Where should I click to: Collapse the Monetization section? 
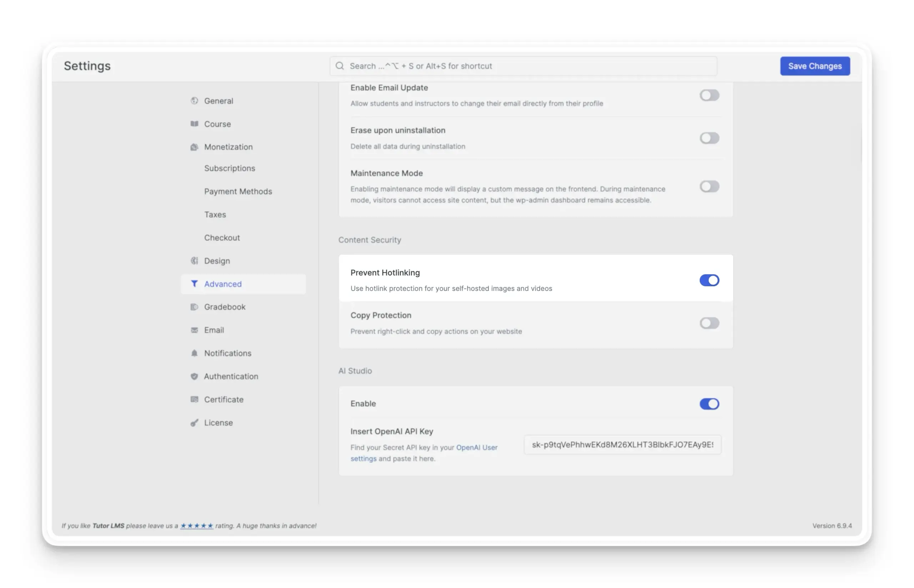click(x=228, y=147)
